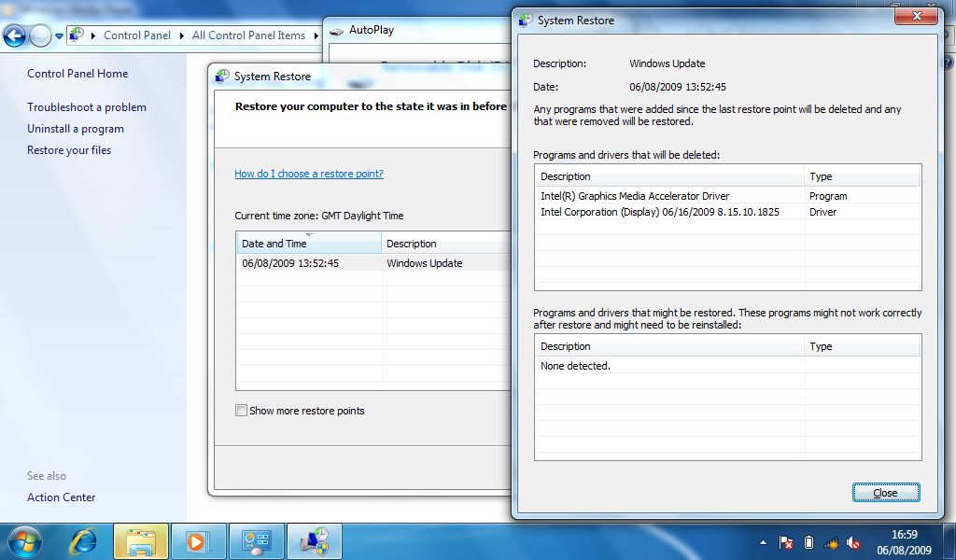Click Description header in deleted programs list
The height and width of the screenshot is (560, 956).
669,176
